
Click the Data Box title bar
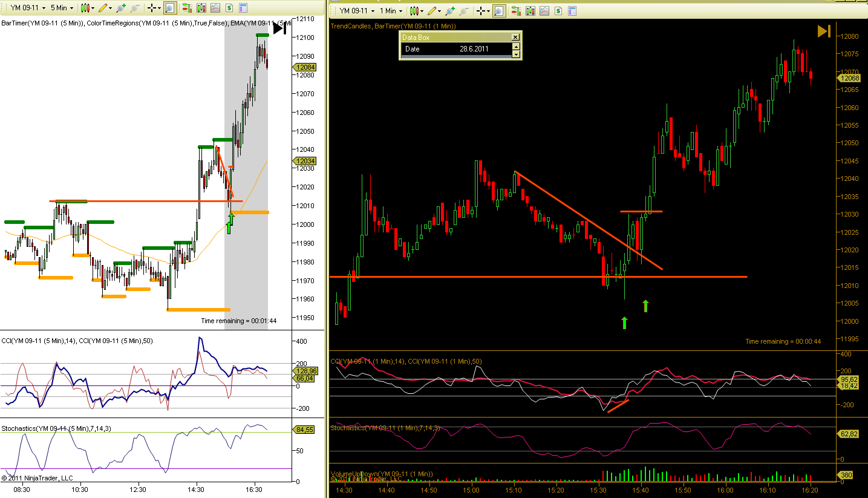(456, 37)
